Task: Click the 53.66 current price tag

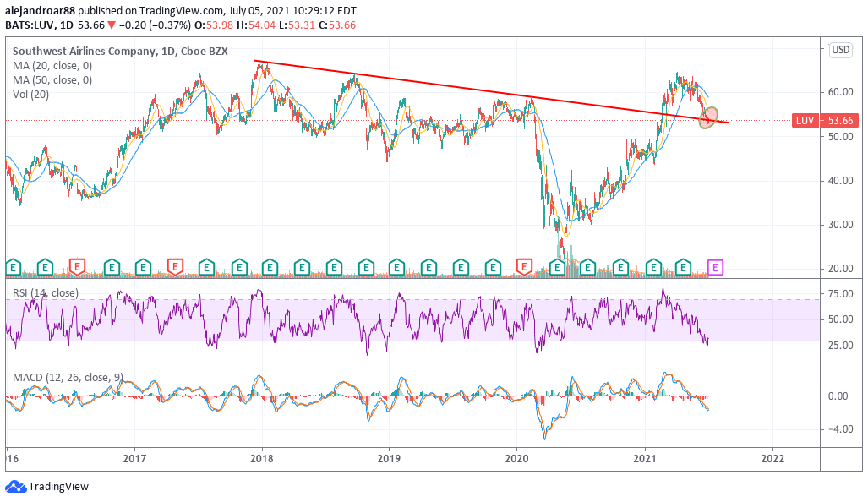Action: tap(840, 121)
